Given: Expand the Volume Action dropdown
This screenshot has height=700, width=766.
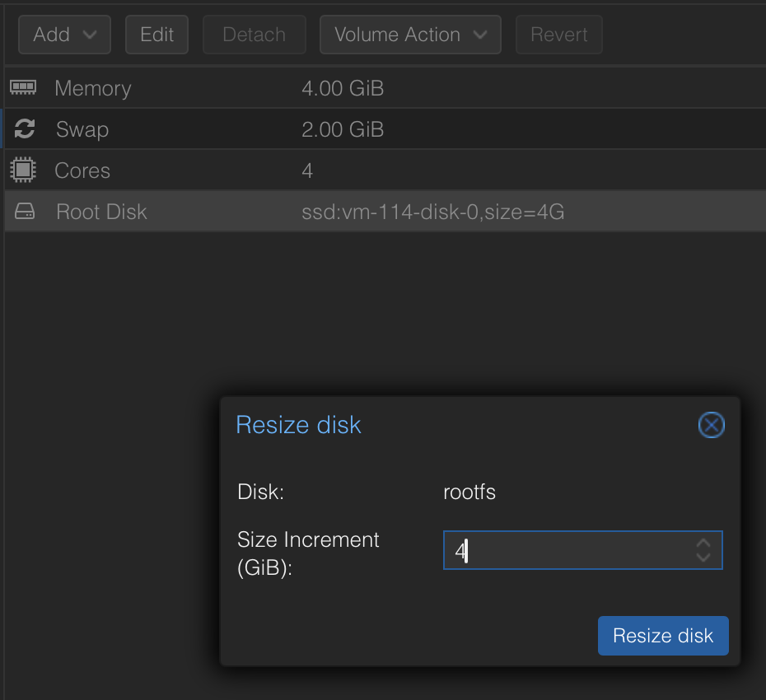Looking at the screenshot, I should point(409,35).
